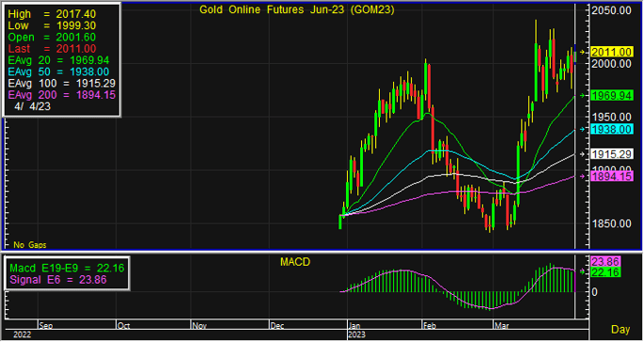Select the High = 2017.40 legend entry
The image size is (644, 342).
click(52, 14)
